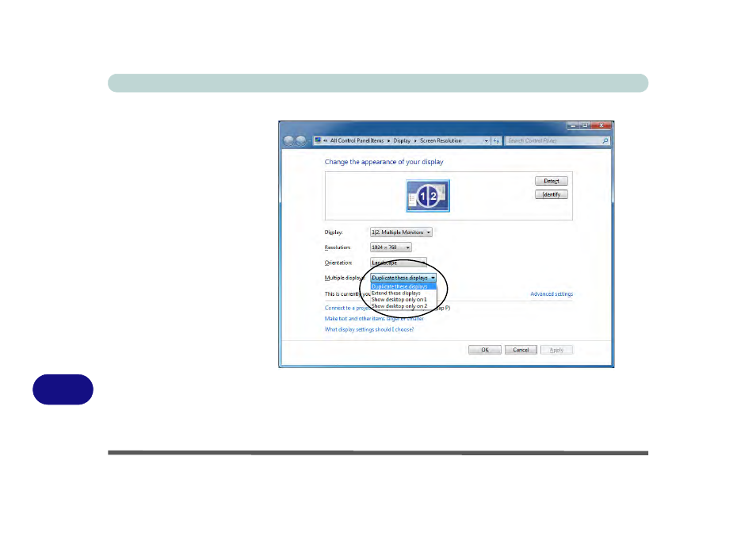This screenshot has height=533, width=756.
Task: Open the Advanced settings link
Action: click(x=551, y=294)
